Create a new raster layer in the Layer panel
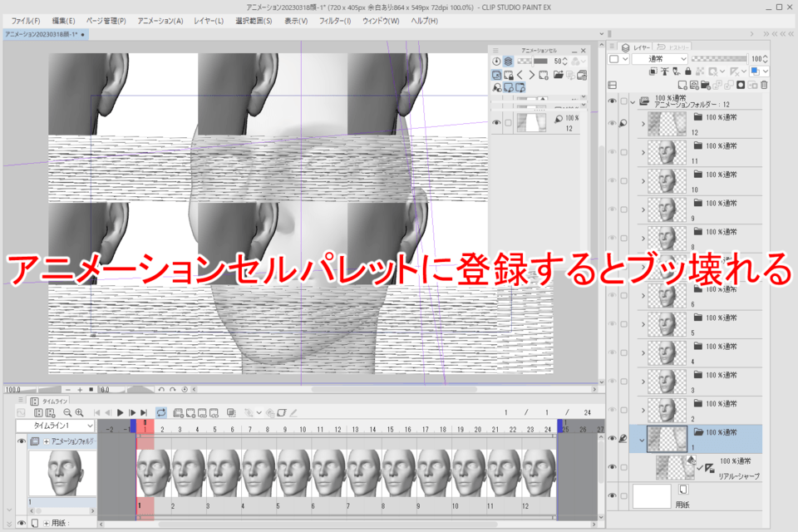 (682, 85)
